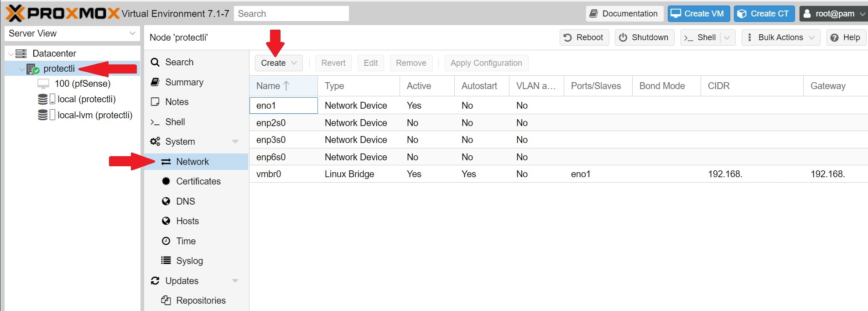Sort by the CIDR column header
Screen dimensions: 868x311
(752, 86)
